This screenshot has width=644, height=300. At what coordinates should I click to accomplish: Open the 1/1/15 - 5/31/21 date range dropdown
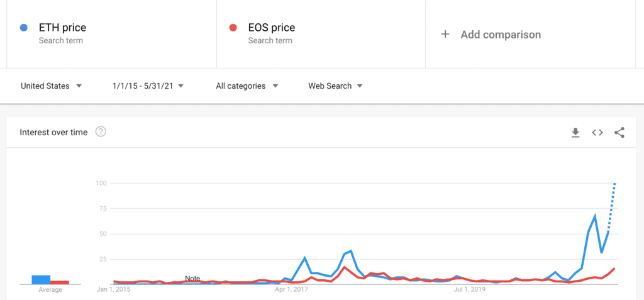pyautogui.click(x=148, y=86)
